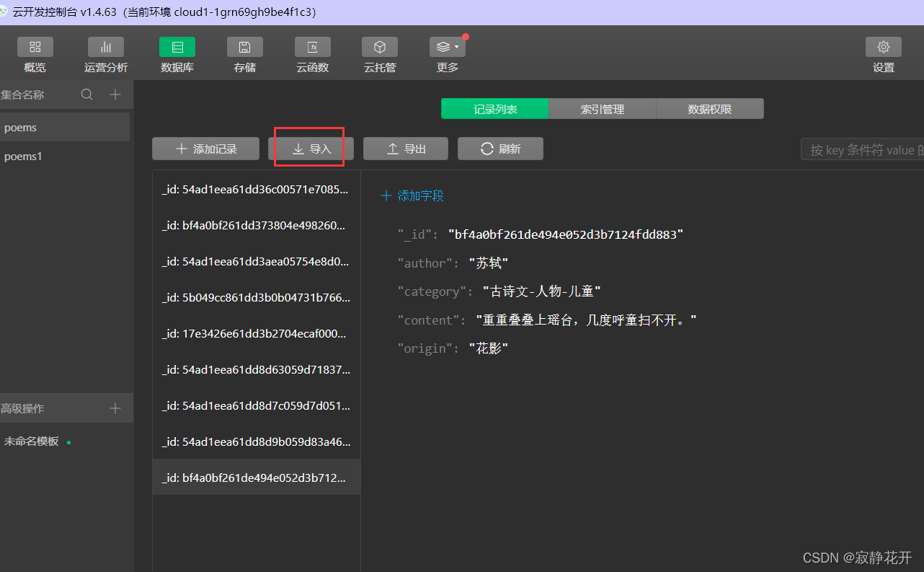This screenshot has height=572, width=924.
Task: Click the 刷新 refresh button
Action: (x=500, y=149)
